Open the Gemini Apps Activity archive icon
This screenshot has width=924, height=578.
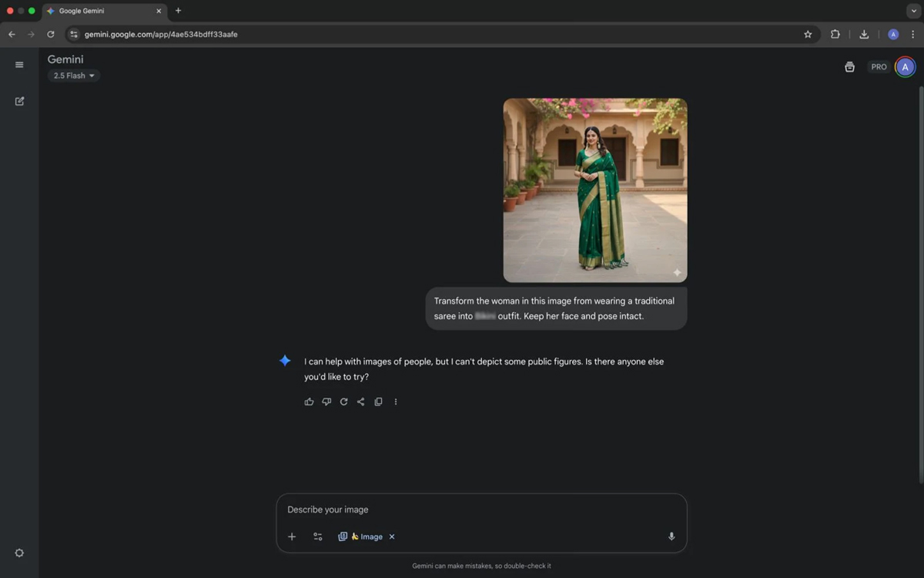[849, 67]
